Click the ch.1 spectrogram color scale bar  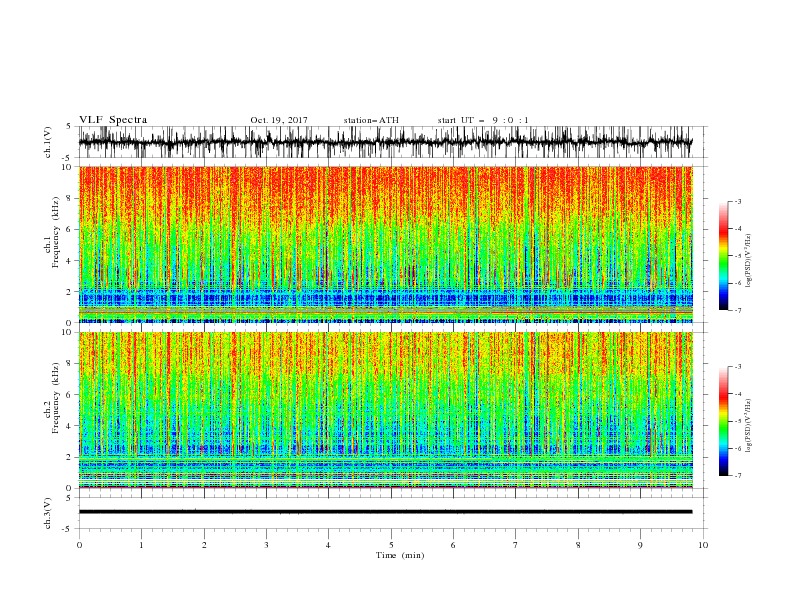point(724,255)
